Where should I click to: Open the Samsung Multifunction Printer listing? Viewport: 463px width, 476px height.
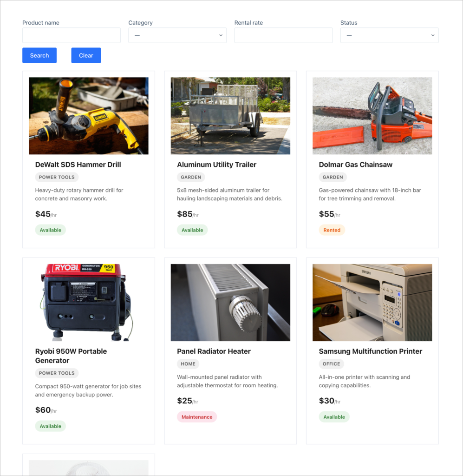(x=370, y=351)
